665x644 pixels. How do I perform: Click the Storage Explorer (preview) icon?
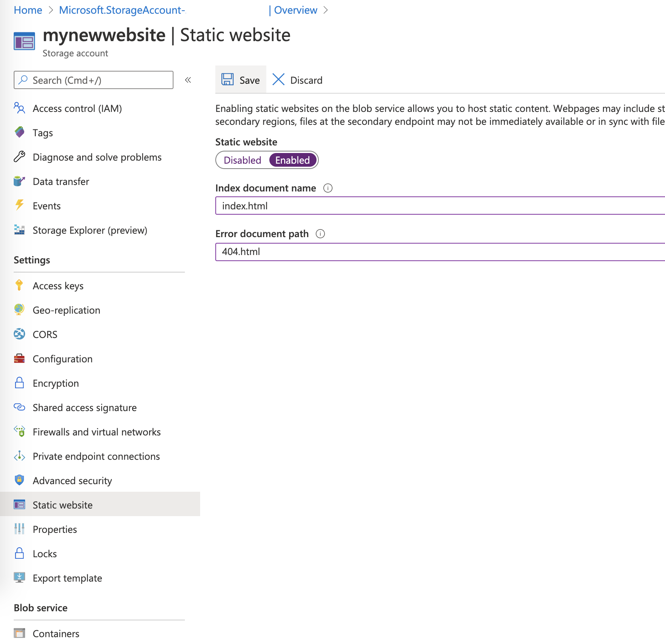(x=19, y=230)
